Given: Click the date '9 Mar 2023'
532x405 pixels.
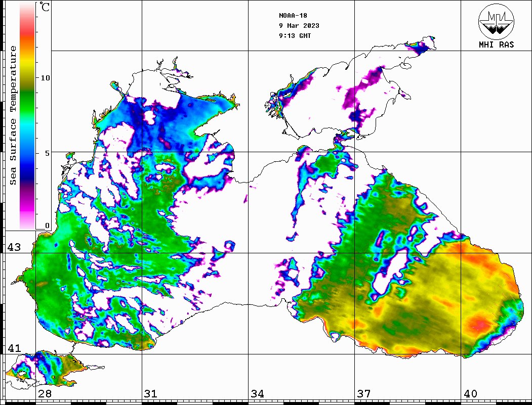Looking at the screenshot, I should (x=299, y=26).
